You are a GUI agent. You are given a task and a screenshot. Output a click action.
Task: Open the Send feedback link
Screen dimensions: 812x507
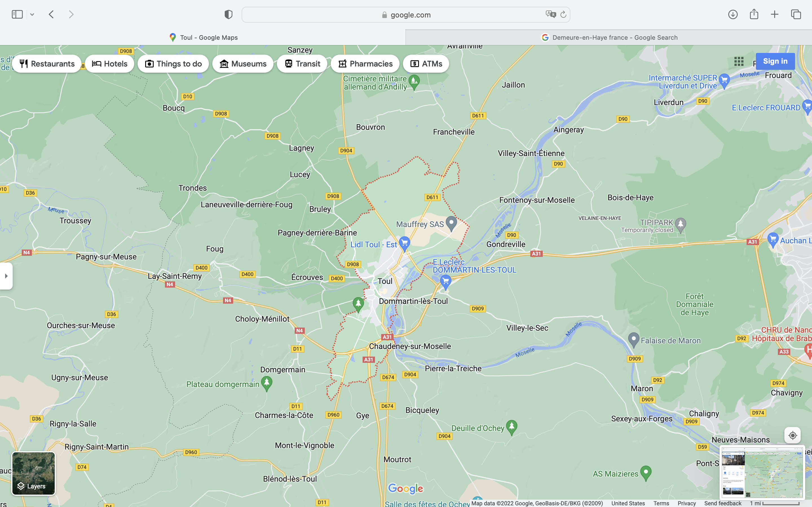click(722, 503)
